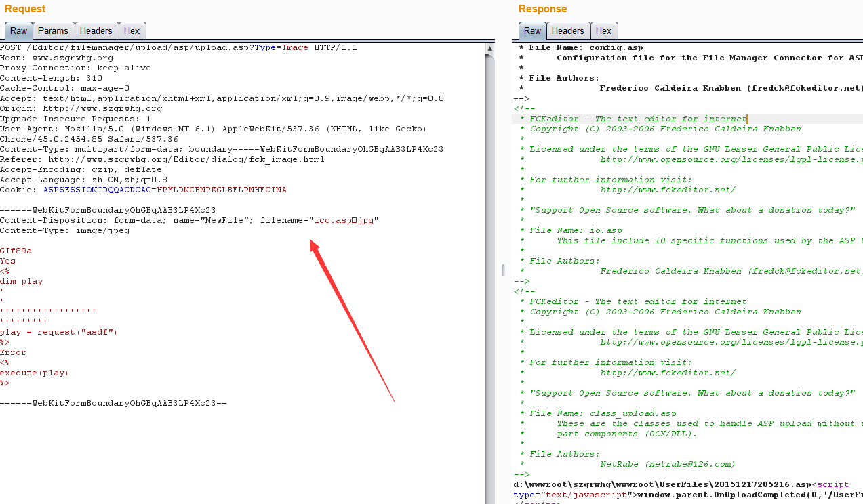Select the Request Raw tab
Image resolution: width=863 pixels, height=504 pixels.
coord(19,30)
